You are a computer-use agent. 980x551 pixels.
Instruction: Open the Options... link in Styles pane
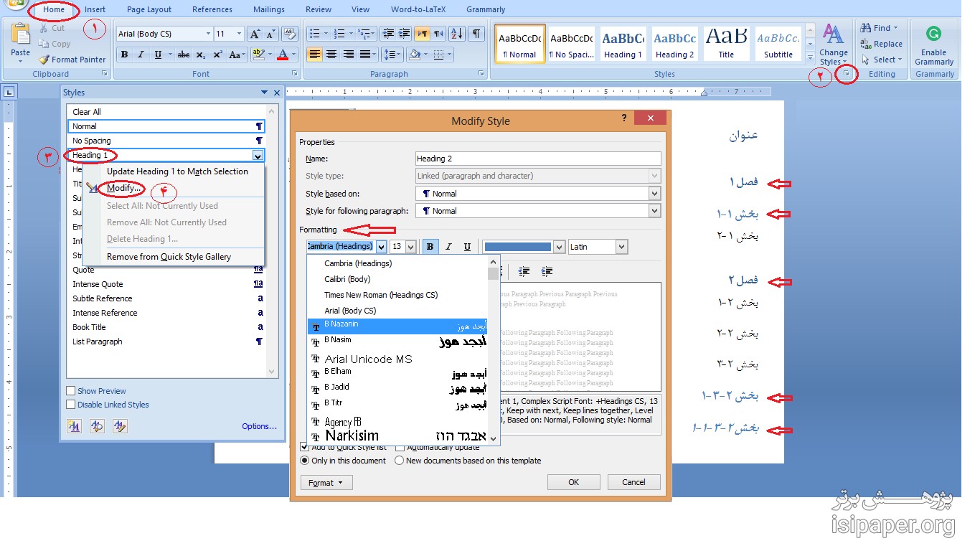(x=259, y=426)
